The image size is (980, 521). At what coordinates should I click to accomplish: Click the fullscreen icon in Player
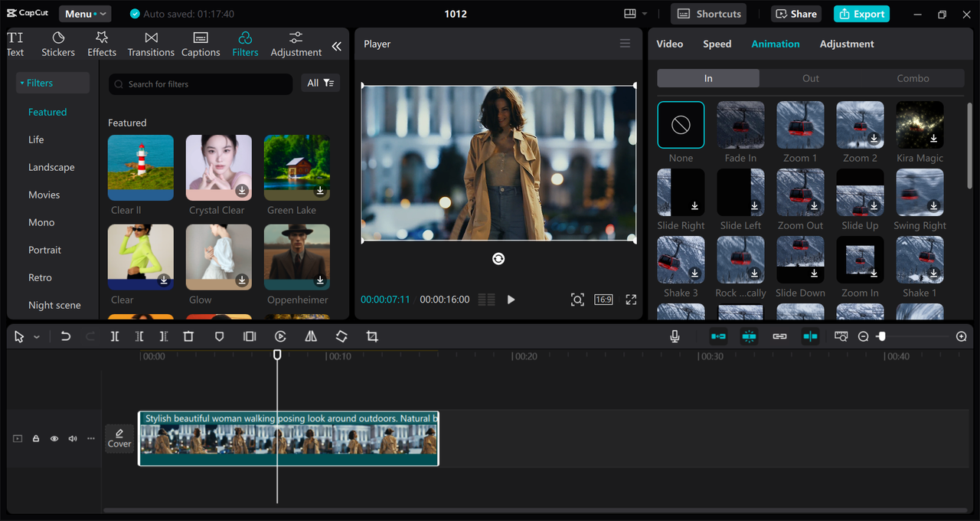(631, 300)
